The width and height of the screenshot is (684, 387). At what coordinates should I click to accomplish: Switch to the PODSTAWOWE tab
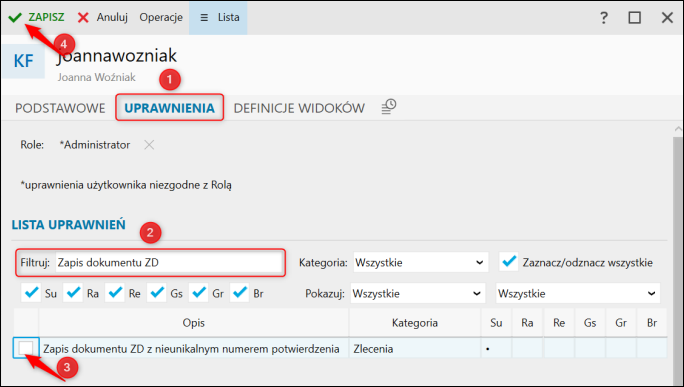(60, 108)
